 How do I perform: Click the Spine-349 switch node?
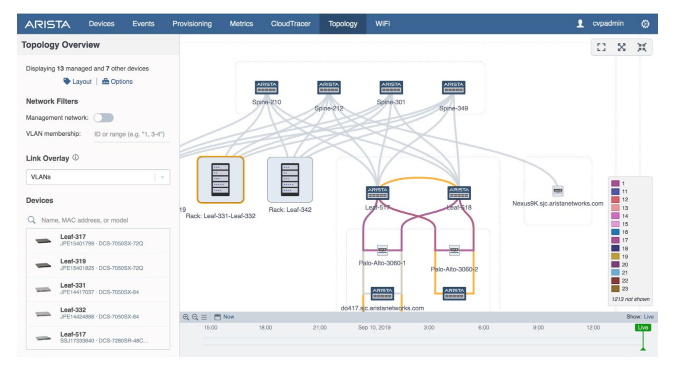click(x=453, y=87)
